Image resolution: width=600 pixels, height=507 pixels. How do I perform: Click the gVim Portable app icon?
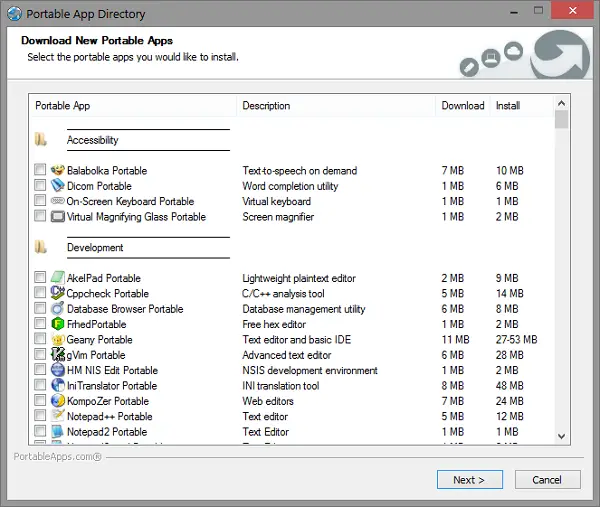pos(58,355)
